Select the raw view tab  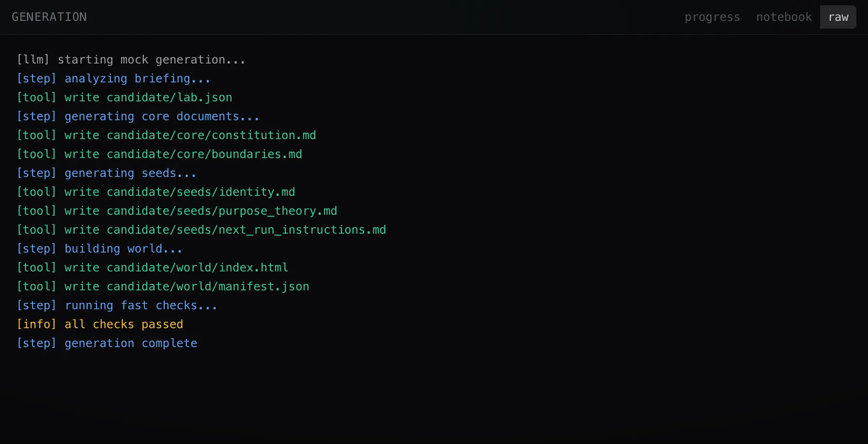click(x=838, y=17)
